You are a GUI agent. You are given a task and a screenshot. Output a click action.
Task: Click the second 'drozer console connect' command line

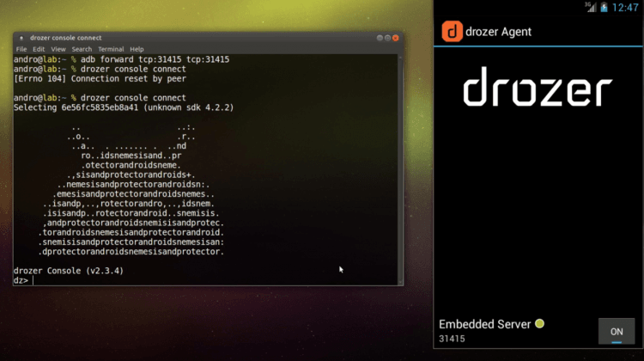click(x=100, y=98)
